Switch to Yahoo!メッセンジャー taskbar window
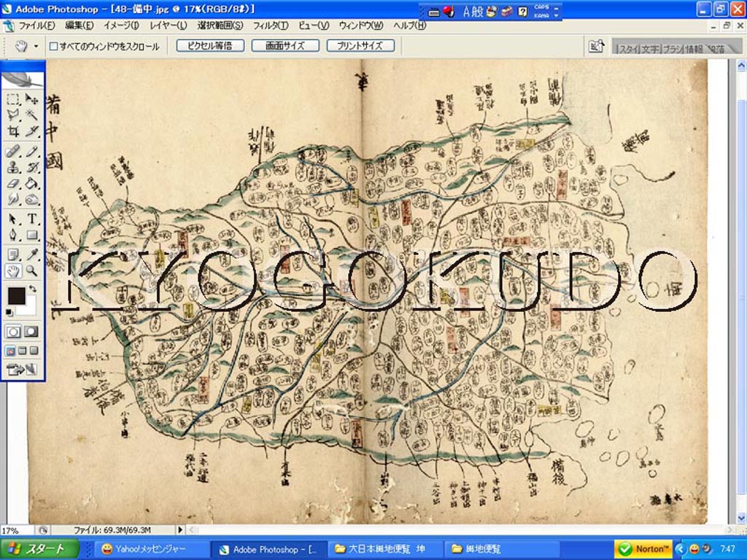Screen dimensions: 747x560 (152, 549)
